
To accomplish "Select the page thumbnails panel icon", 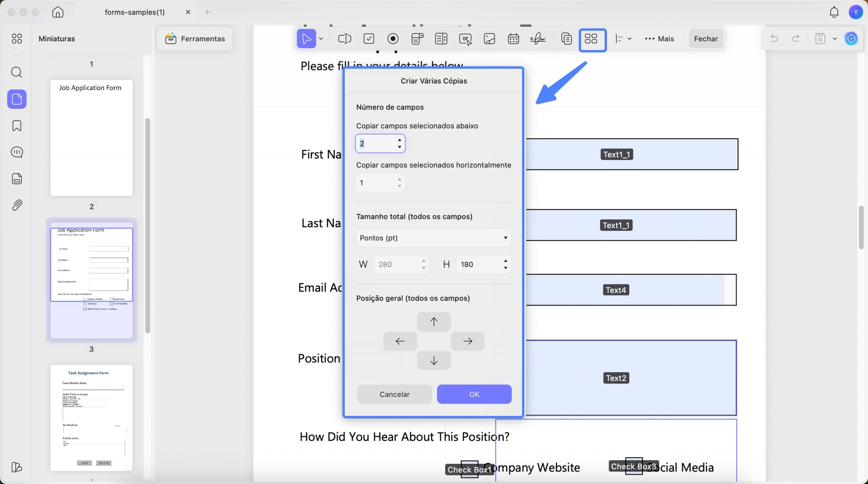I will point(17,99).
